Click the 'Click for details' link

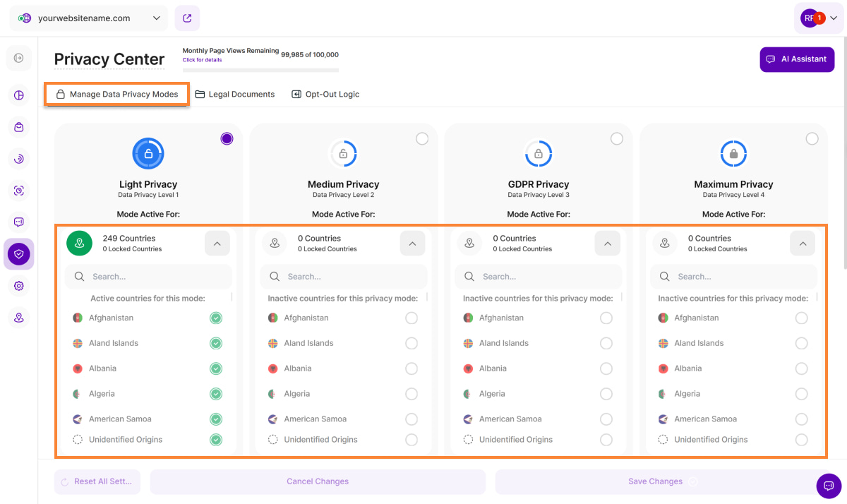pos(202,60)
